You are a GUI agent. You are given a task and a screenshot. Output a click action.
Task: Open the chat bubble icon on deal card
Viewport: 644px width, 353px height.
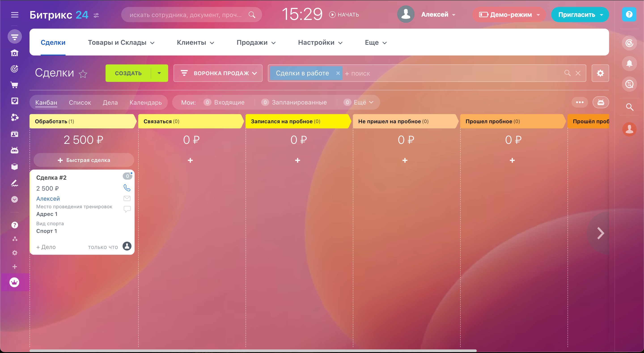(127, 209)
